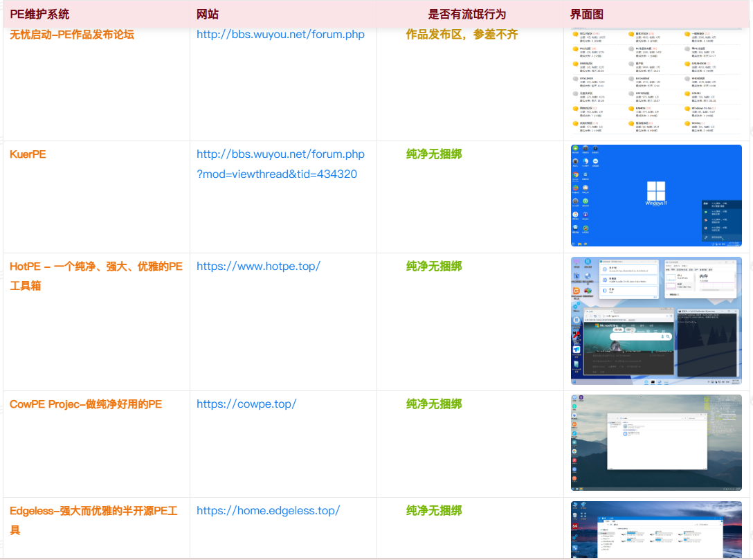Click the 界面图 column header

click(x=587, y=14)
